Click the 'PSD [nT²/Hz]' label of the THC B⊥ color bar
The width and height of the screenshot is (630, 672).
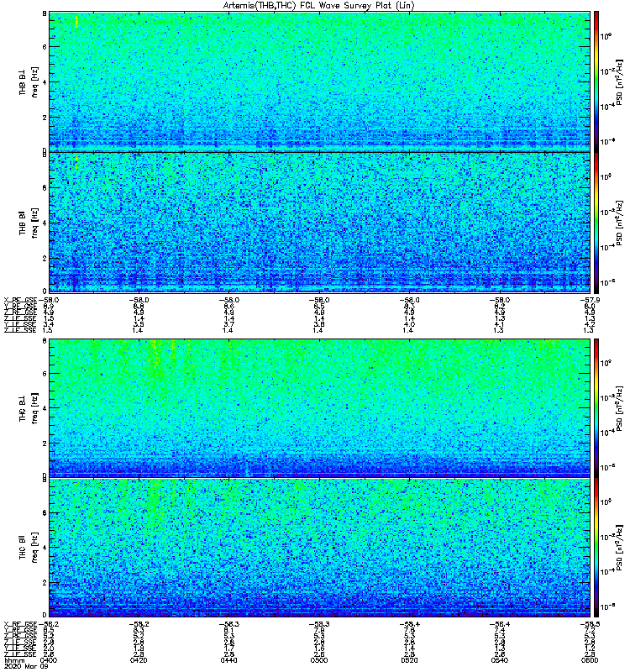(x=620, y=409)
